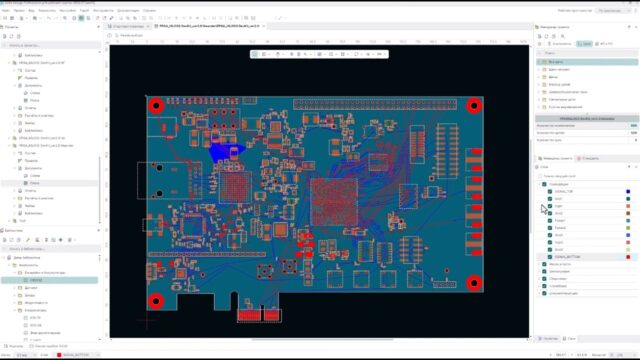Open the Вид menu
Screen dimensions: 640x360
click(x=31, y=10)
